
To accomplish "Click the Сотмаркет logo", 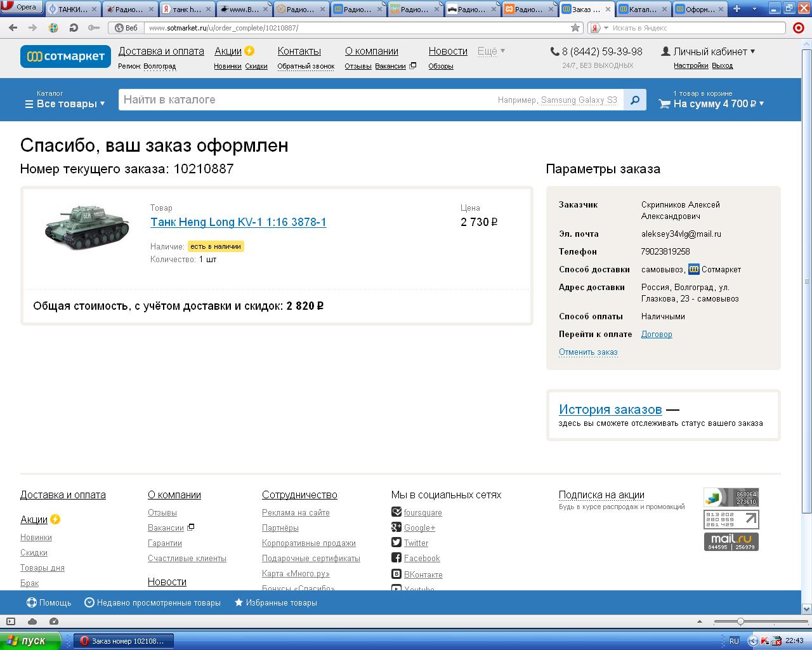I will pyautogui.click(x=65, y=56).
